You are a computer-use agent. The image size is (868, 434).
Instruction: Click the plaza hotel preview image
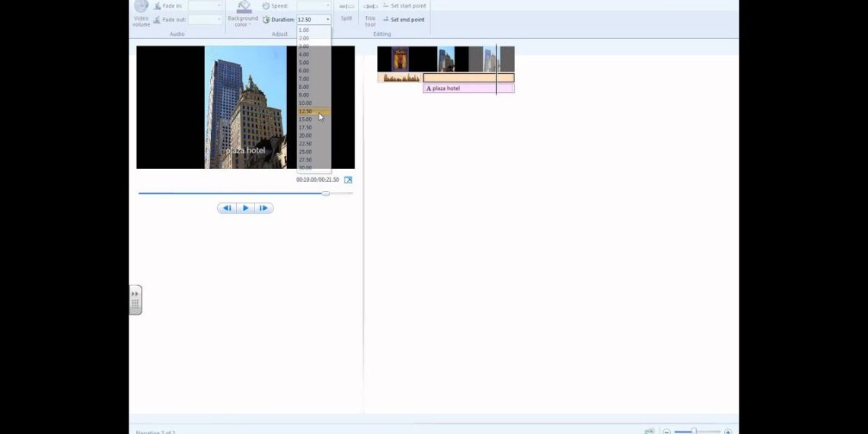click(246, 107)
